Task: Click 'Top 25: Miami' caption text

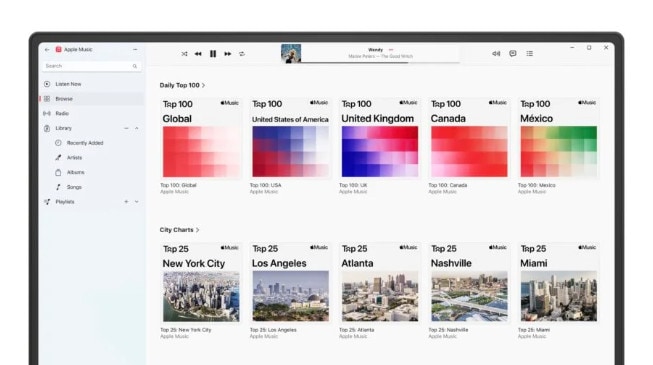Action: tap(534, 330)
